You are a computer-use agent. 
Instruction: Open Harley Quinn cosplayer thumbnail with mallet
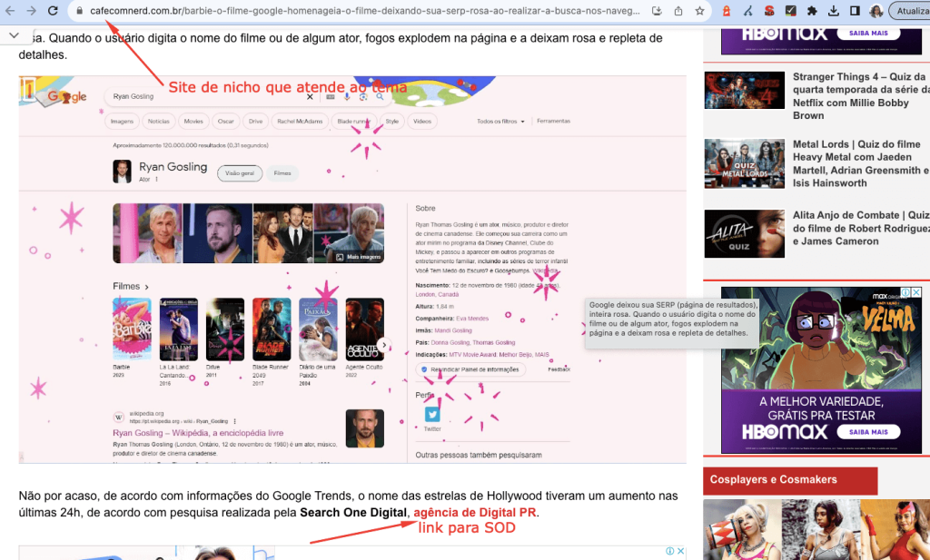(x=742, y=530)
